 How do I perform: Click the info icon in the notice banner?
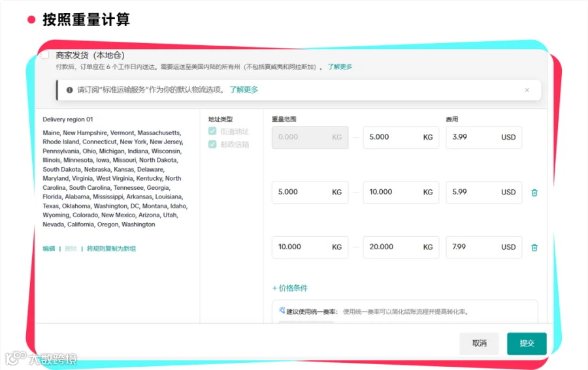click(69, 90)
